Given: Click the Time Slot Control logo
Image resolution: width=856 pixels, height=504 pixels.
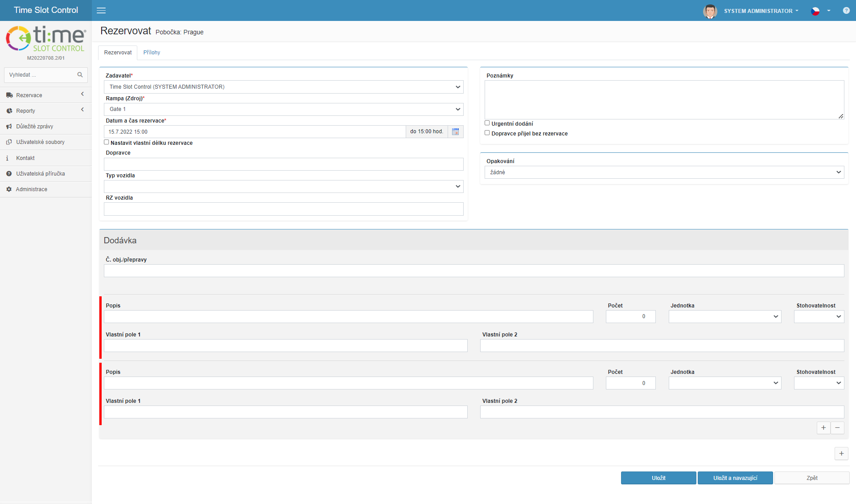Looking at the screenshot, I should (x=45, y=39).
